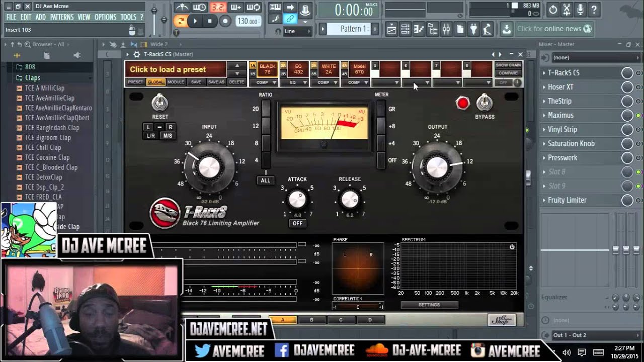Add a new pattern with plus button
The width and height of the screenshot is (644, 362).
tap(375, 29)
